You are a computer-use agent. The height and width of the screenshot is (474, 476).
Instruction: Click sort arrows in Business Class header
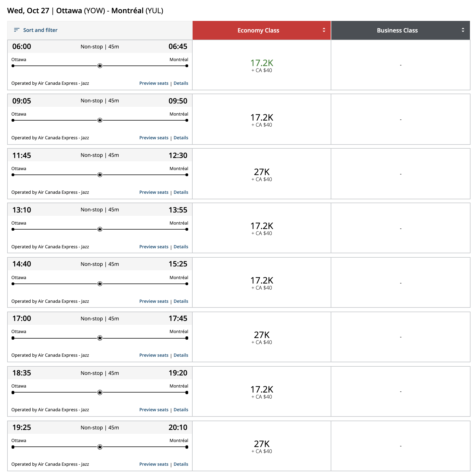click(x=463, y=30)
